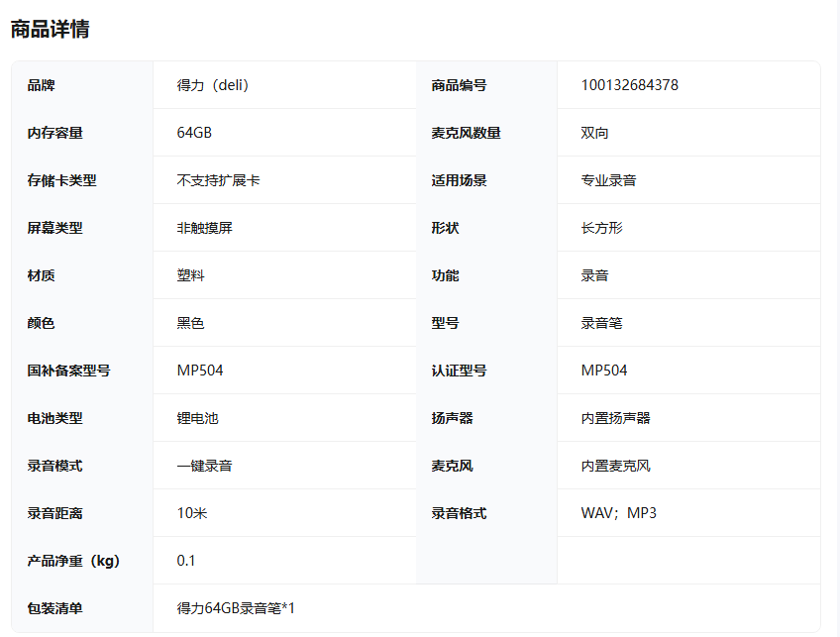Click the 不支持扩展卡 value

tap(219, 180)
